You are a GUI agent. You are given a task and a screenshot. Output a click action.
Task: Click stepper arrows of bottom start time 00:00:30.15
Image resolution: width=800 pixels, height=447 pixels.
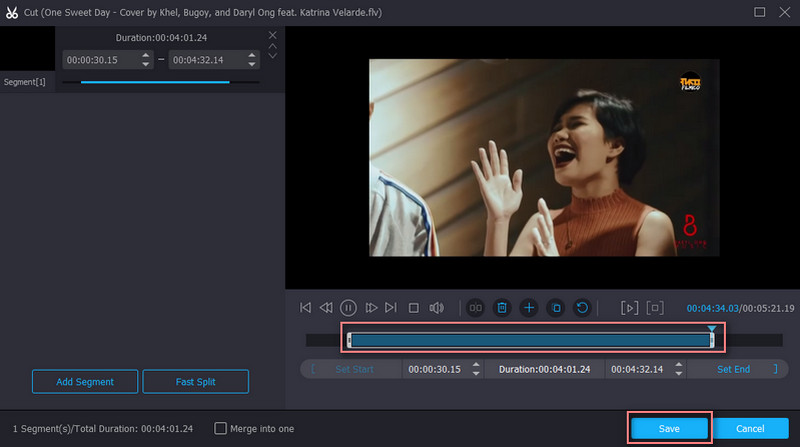coord(477,369)
